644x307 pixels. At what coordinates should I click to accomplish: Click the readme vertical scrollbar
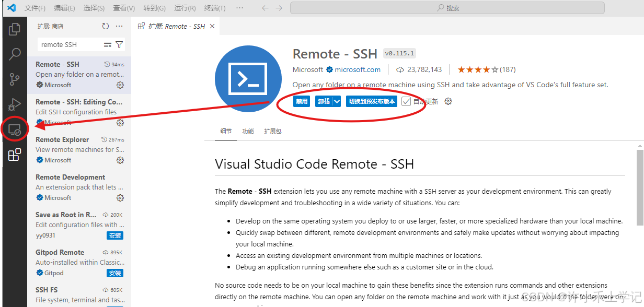click(640, 187)
